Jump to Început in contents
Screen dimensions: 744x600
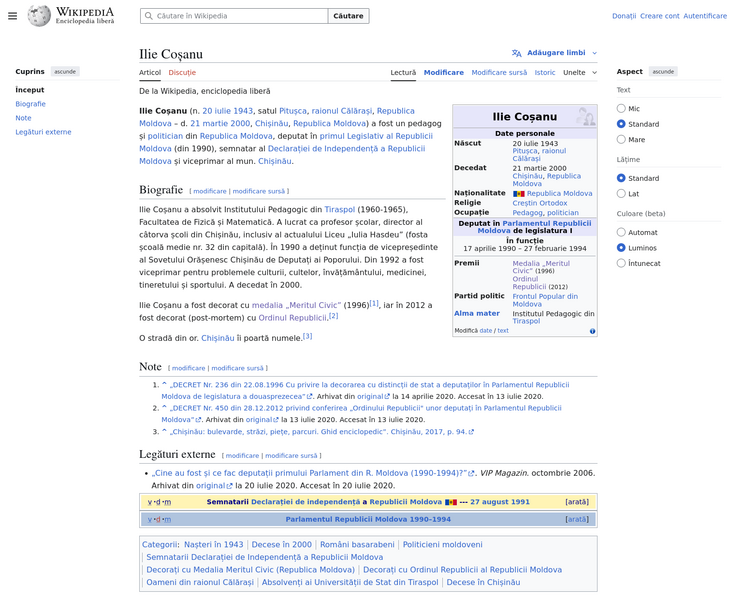29,90
